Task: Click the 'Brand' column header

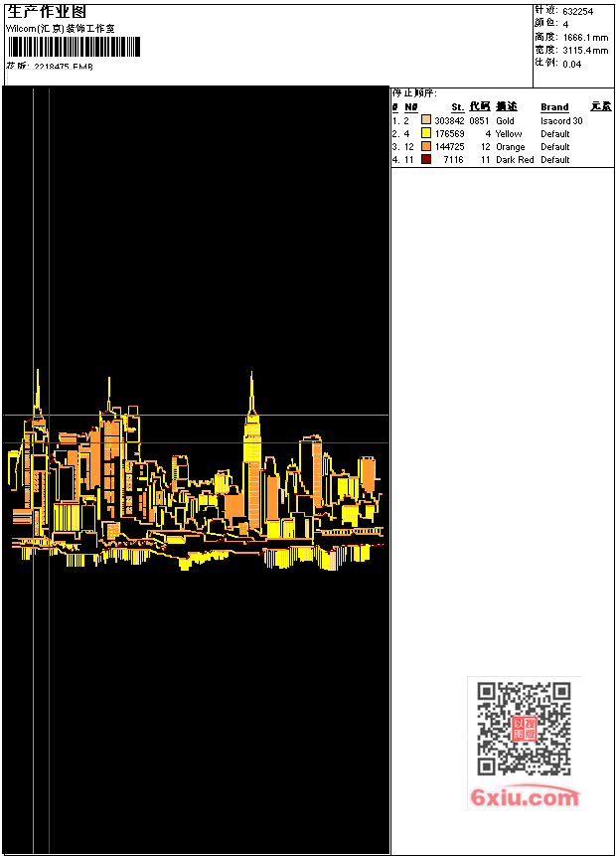Action: tap(554, 107)
